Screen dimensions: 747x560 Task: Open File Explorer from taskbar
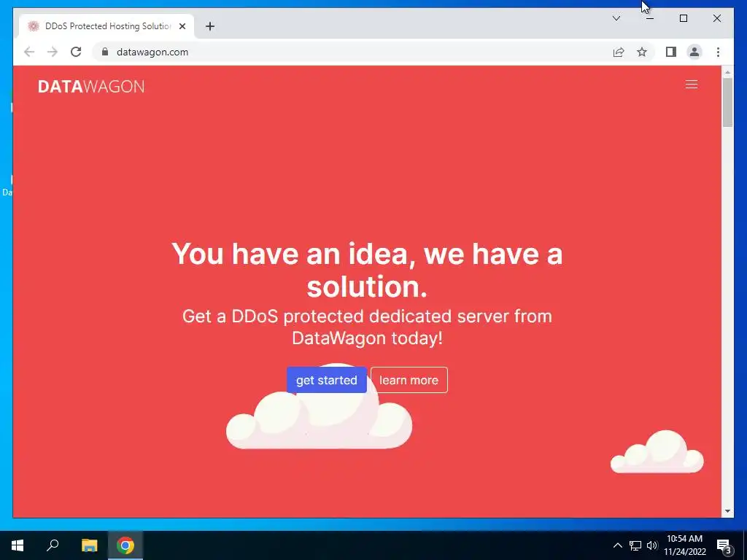[x=89, y=545]
